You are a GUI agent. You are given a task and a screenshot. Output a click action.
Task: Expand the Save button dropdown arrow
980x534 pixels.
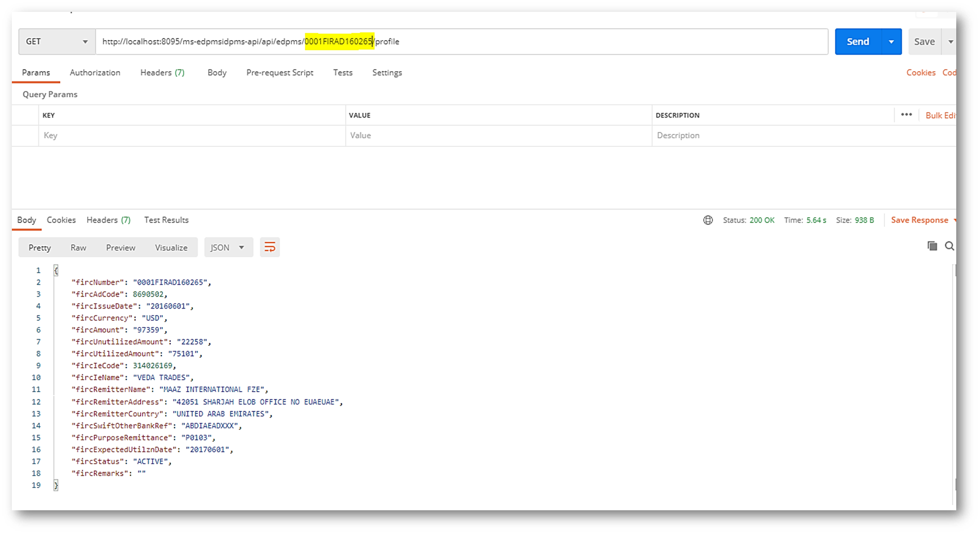point(950,42)
